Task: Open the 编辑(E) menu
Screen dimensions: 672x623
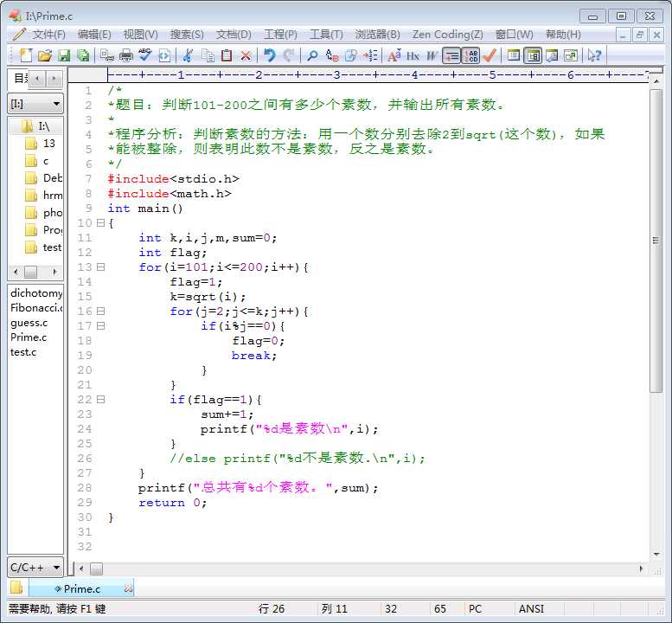Action: [x=94, y=35]
